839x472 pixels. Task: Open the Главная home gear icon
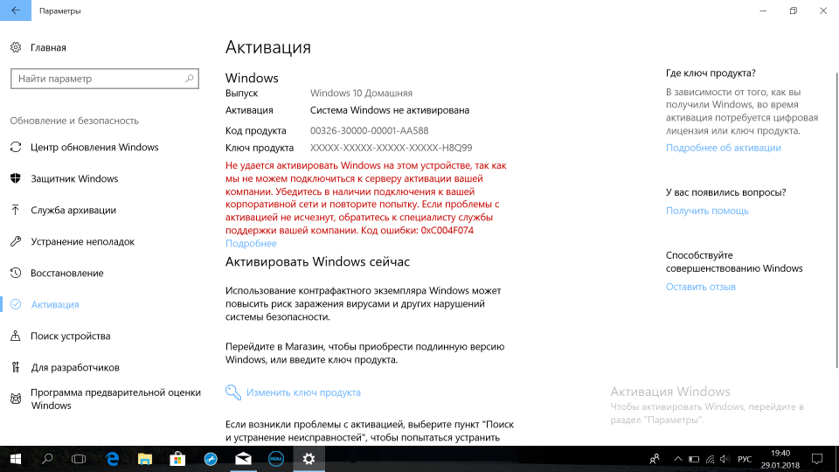(x=16, y=47)
